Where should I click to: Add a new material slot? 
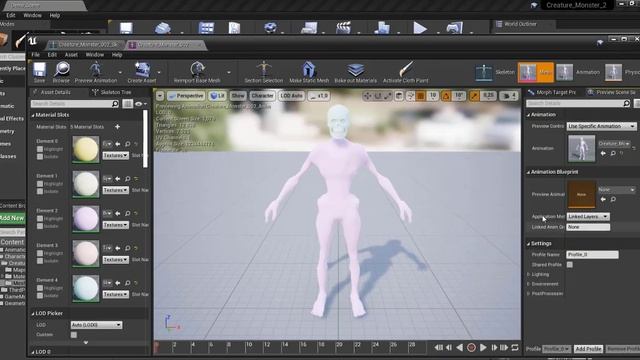tap(118, 127)
